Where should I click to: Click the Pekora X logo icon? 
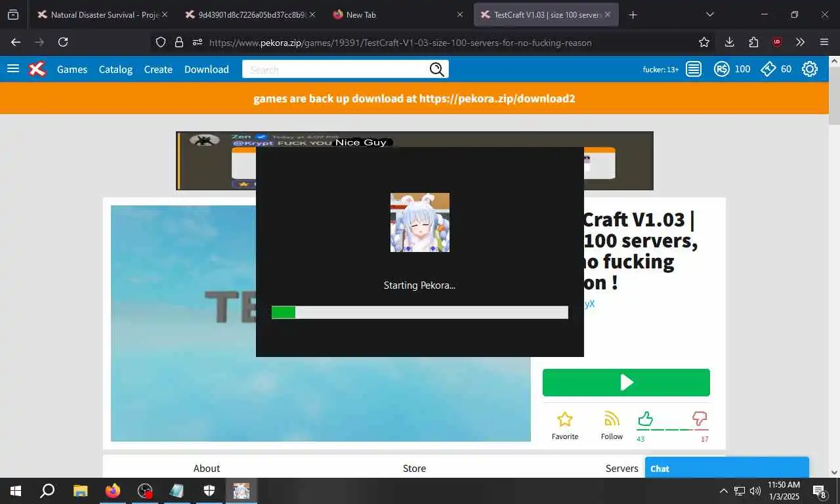(x=37, y=69)
